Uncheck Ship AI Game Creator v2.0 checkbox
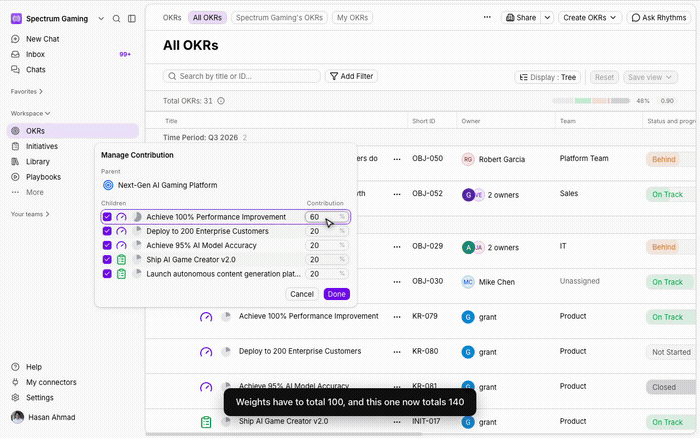Screen dimensions: 700x438 click(x=107, y=259)
